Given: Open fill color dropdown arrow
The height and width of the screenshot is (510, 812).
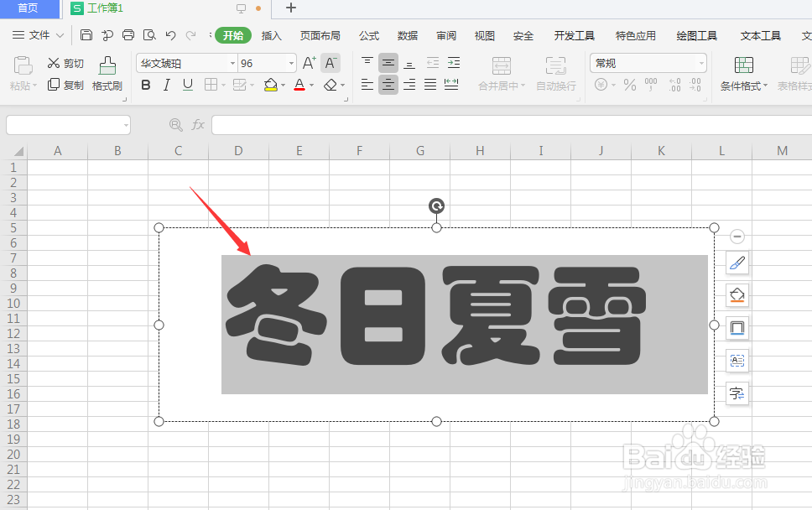Looking at the screenshot, I should pos(284,86).
